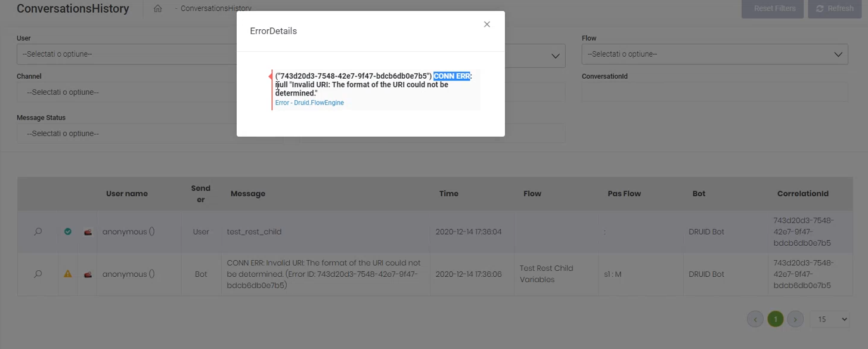The height and width of the screenshot is (349, 868).
Task: Click the ErrorDetails dialog title
Action: pyautogui.click(x=273, y=31)
